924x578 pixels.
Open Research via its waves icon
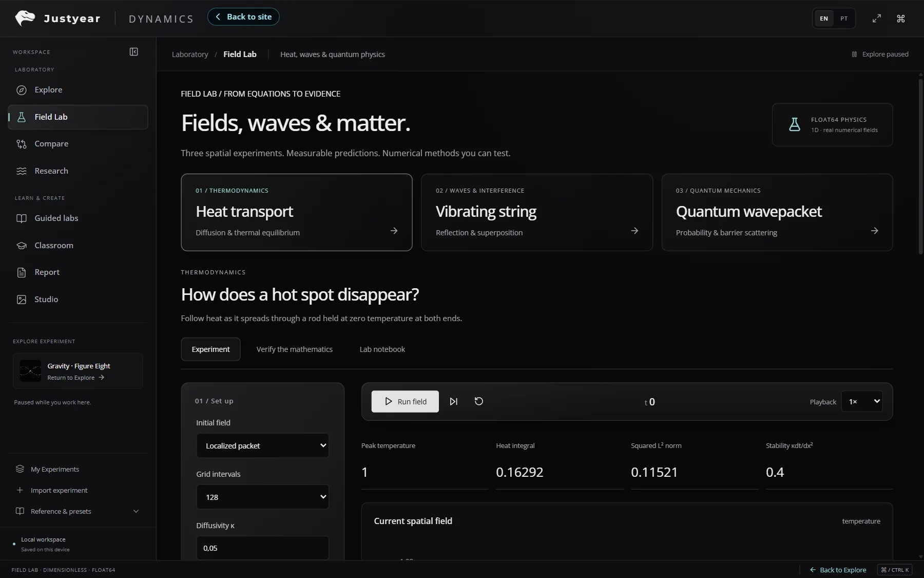pyautogui.click(x=21, y=171)
